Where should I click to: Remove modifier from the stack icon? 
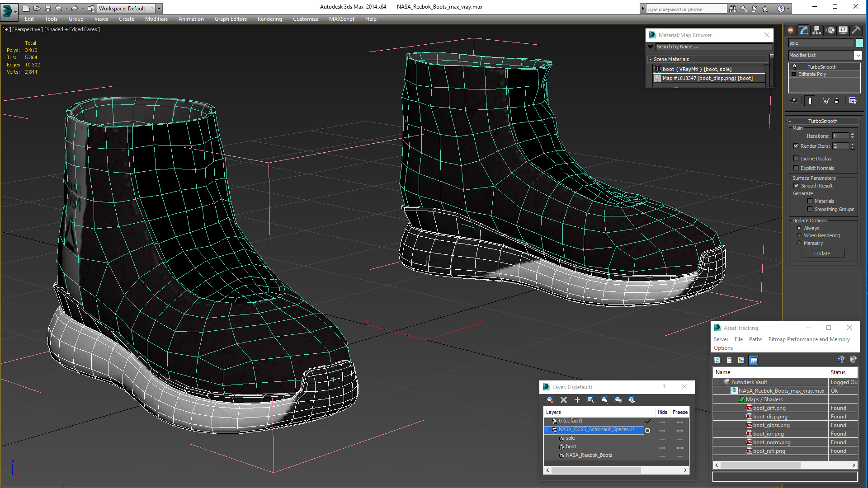coord(837,101)
